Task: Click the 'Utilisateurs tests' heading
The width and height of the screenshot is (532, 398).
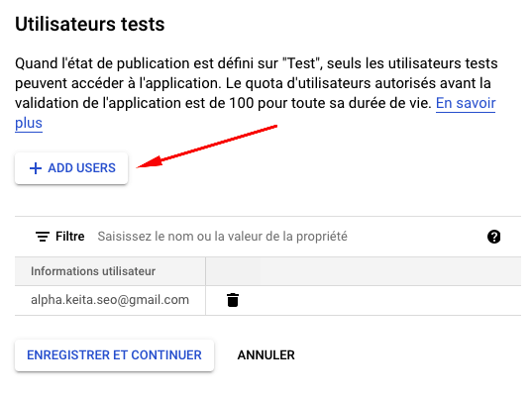Action: tap(90, 24)
